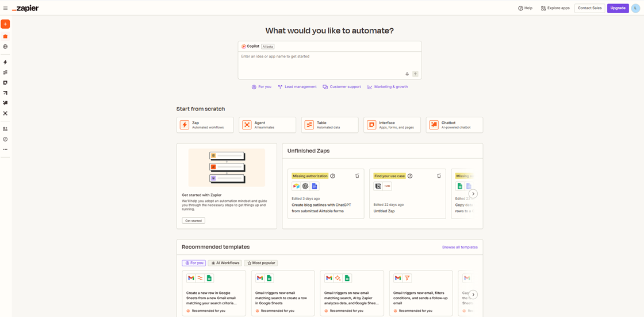Select the For you template filter tab
The height and width of the screenshot is (317, 644).
194,263
